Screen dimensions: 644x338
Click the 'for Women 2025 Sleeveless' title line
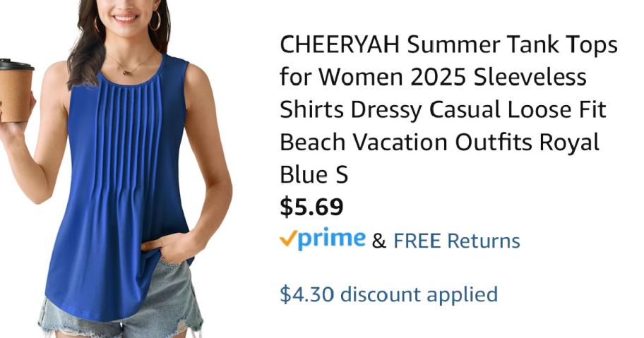(433, 77)
